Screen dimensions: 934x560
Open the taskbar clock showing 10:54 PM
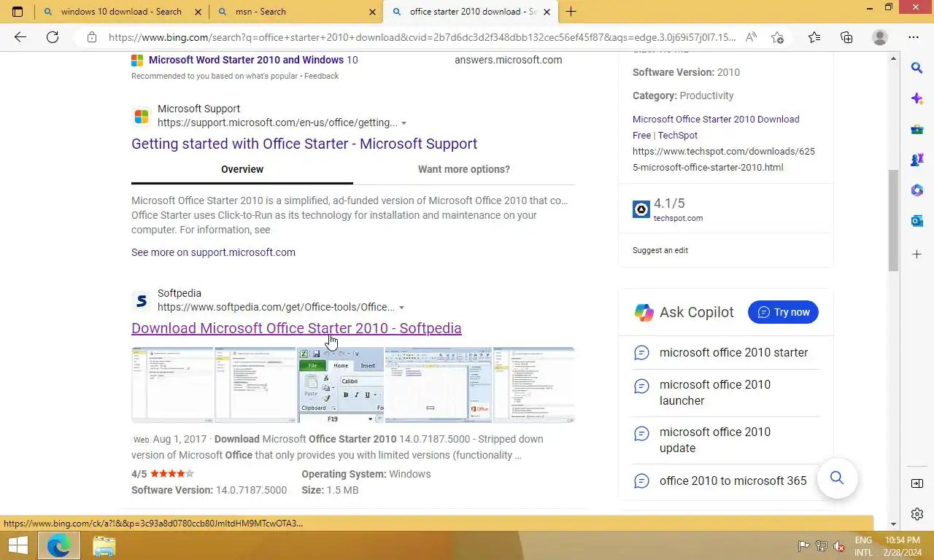(902, 545)
